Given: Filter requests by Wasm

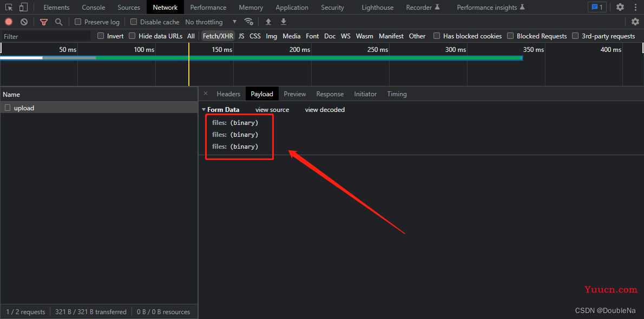Looking at the screenshot, I should (364, 36).
